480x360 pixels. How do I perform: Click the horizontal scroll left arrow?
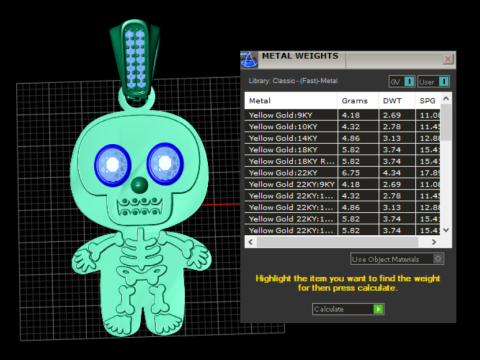pos(251,242)
